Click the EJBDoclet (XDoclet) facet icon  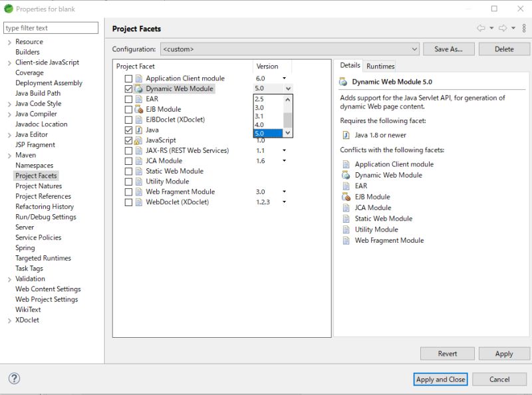point(138,120)
